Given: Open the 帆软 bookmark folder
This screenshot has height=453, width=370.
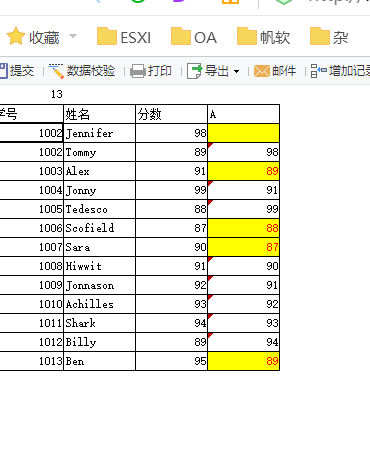Looking at the screenshot, I should point(263,37).
